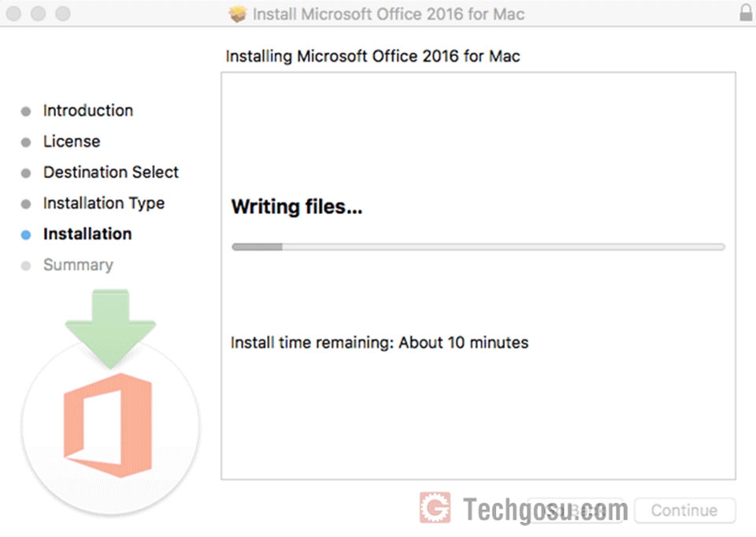Viewport: 756px width, 537px height.
Task: Select the License step
Action: click(x=72, y=141)
